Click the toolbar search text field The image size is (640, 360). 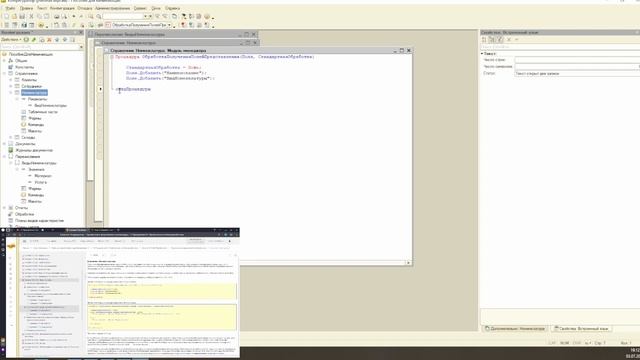(122, 16)
